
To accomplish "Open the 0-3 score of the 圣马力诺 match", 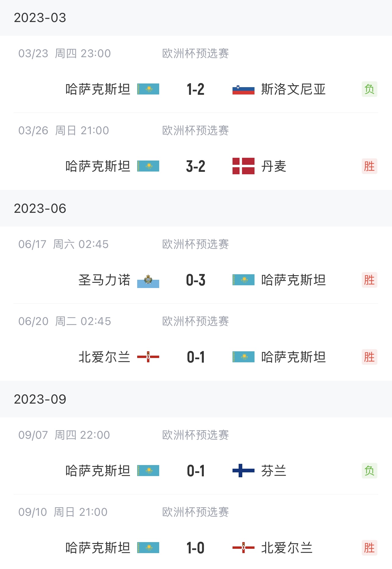I will pyautogui.click(x=196, y=280).
